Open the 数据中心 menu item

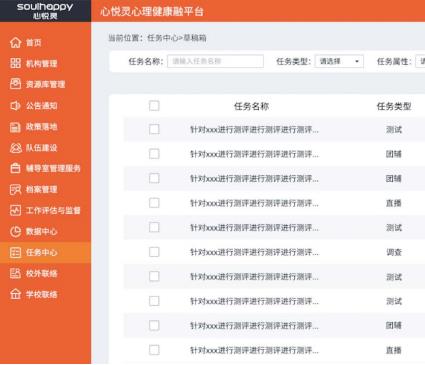(x=45, y=231)
